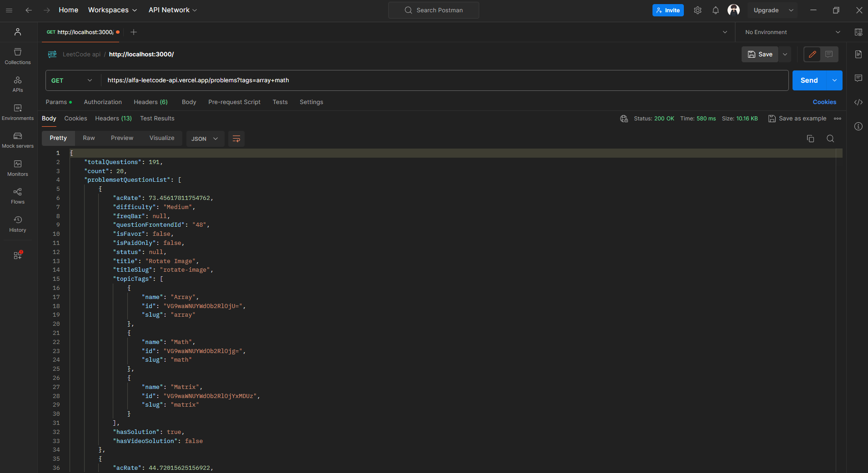
Task: Open the Params tab
Action: [59, 102]
